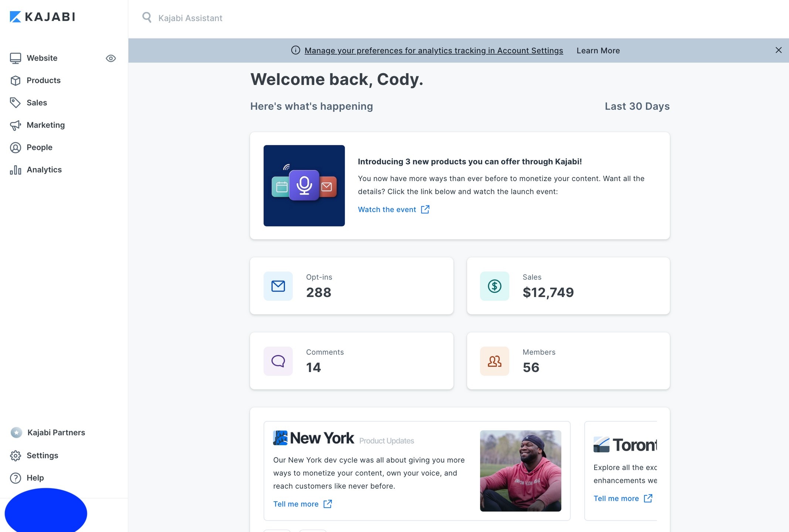Click the Settings gear icon
The width and height of the screenshot is (789, 532).
(x=15, y=456)
